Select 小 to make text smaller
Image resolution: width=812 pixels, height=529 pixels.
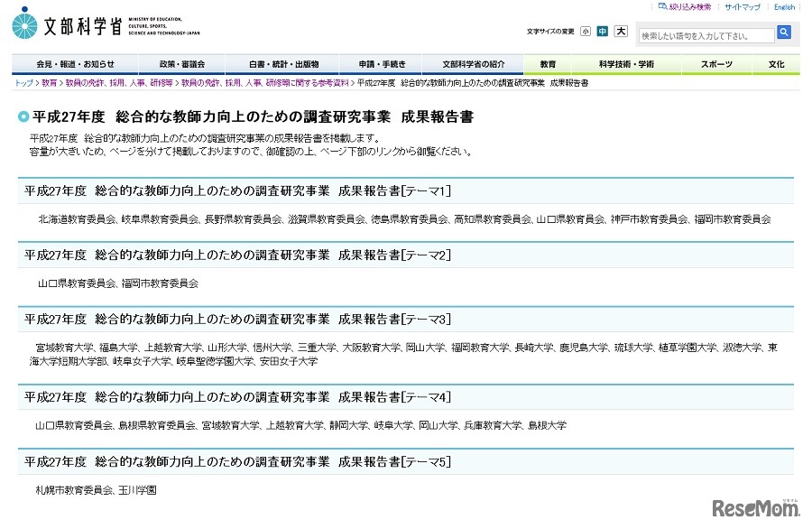584,30
